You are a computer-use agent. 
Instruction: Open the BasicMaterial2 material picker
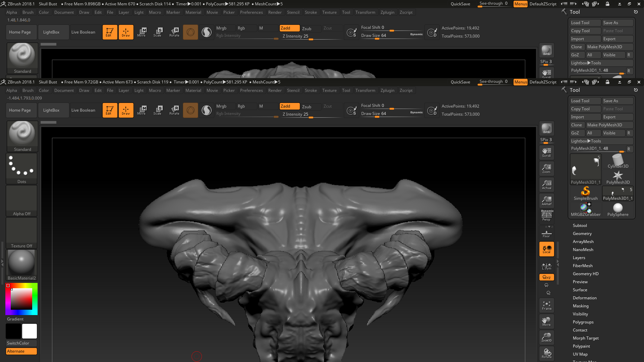click(x=21, y=265)
